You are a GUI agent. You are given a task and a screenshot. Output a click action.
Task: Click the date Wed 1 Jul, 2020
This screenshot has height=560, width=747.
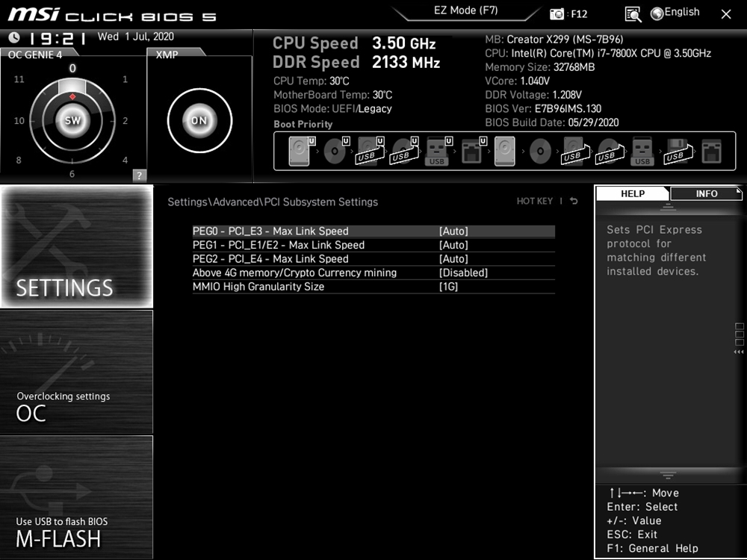[x=136, y=37]
